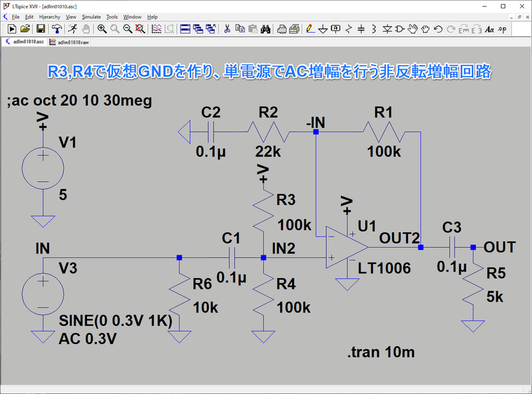
Task: Select the Ground symbol tool
Action: tap(323, 29)
